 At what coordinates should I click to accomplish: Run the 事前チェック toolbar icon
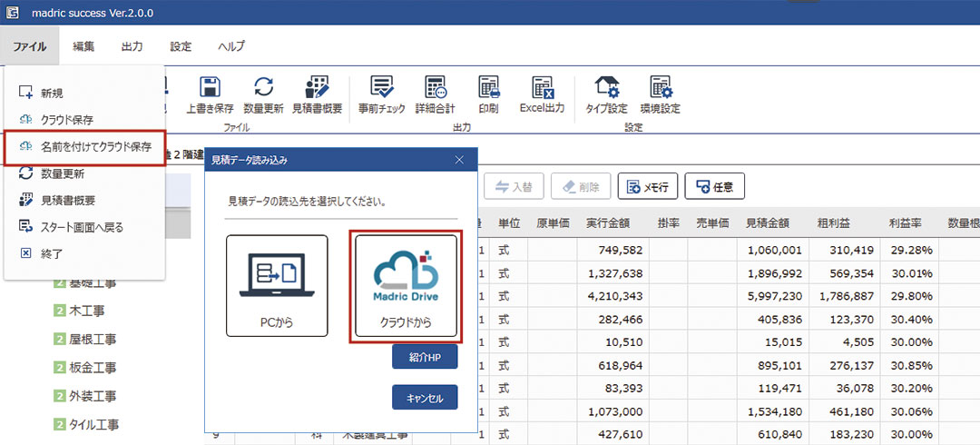(x=381, y=88)
